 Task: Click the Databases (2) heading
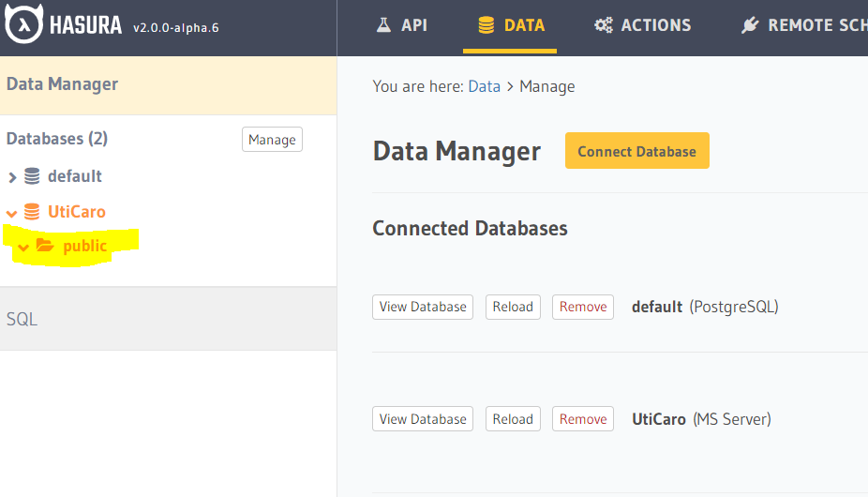(57, 139)
